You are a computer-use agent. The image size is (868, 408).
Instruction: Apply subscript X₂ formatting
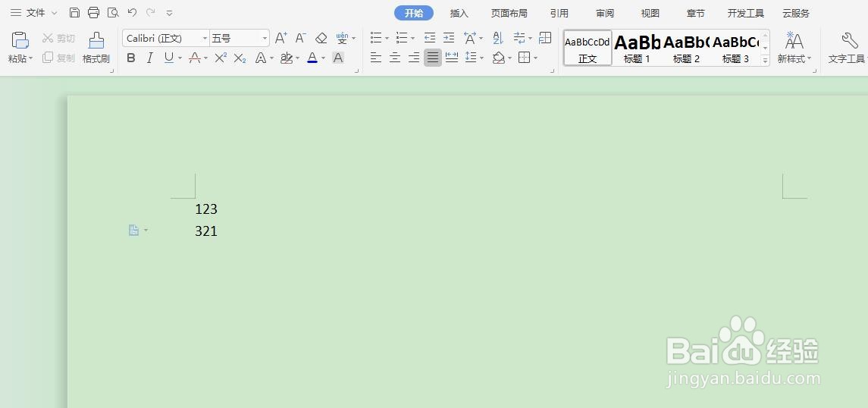pos(240,58)
